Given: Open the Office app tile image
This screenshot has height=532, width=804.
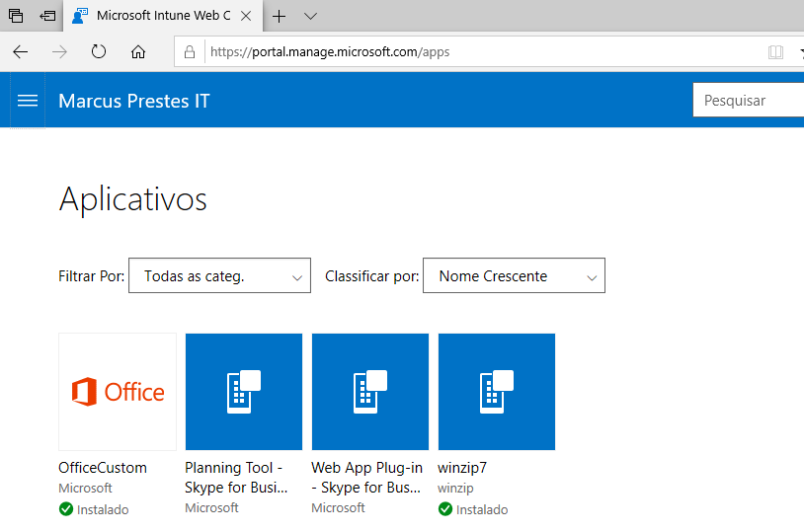Looking at the screenshot, I should [118, 392].
